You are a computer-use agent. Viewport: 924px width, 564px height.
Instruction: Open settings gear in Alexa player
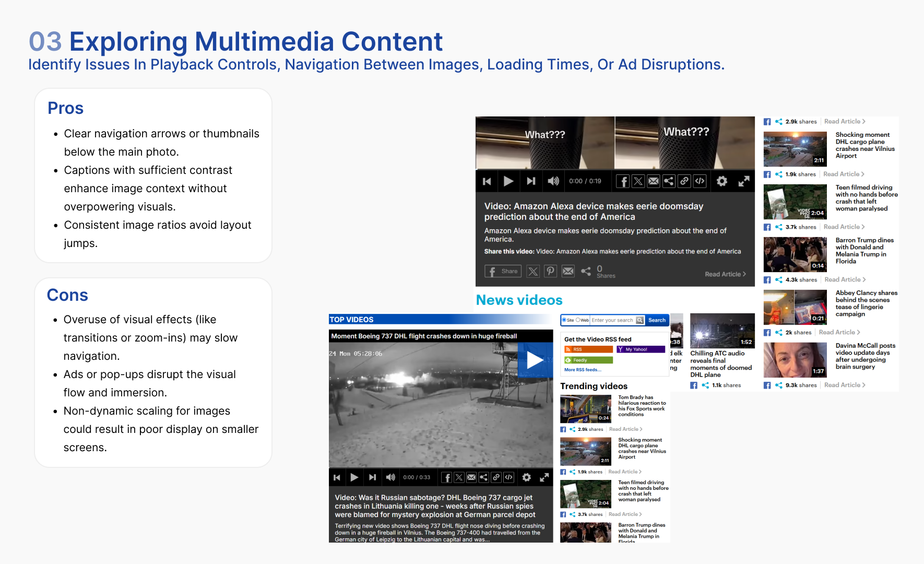(x=722, y=181)
